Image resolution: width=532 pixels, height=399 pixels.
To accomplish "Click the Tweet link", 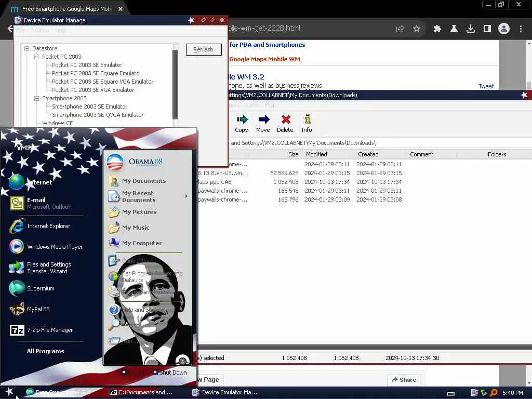I will pos(486,86).
